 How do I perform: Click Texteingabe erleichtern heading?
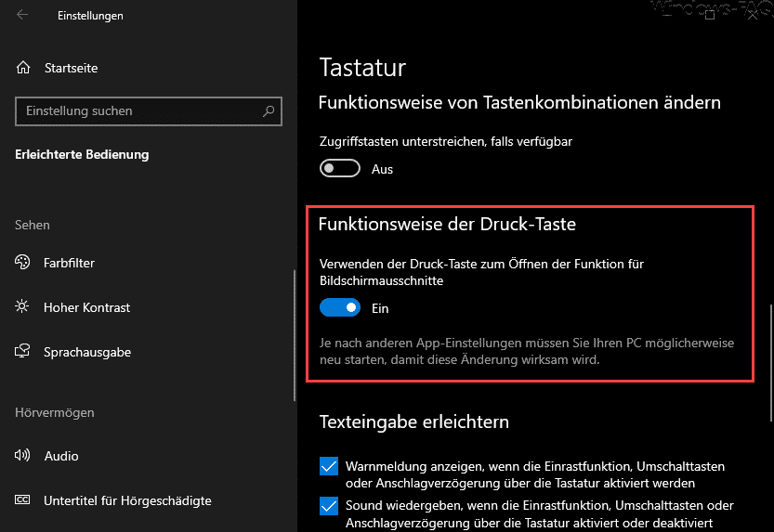414,422
